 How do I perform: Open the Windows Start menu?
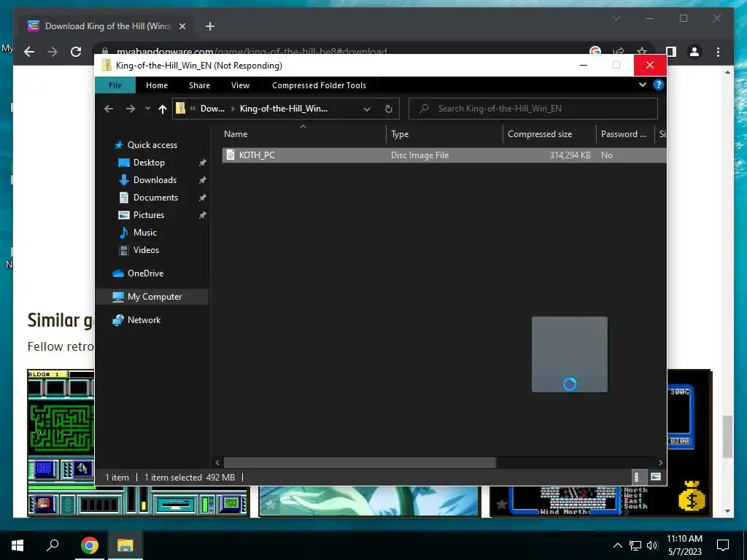[x=18, y=545]
